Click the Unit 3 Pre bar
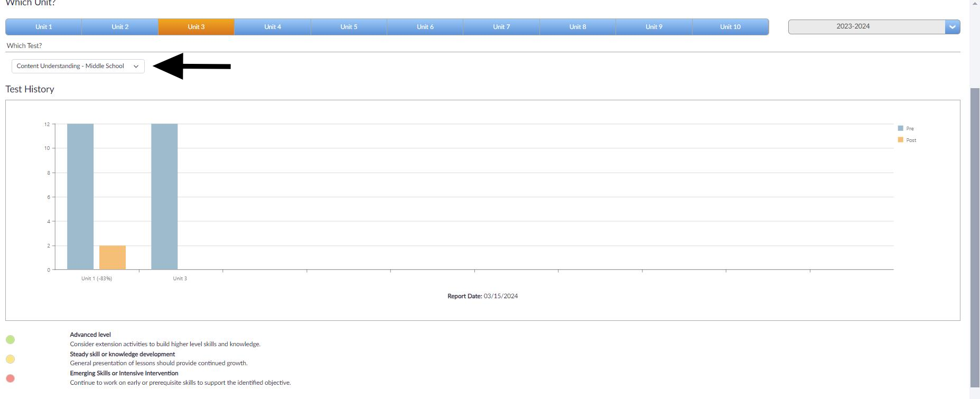 coord(164,196)
